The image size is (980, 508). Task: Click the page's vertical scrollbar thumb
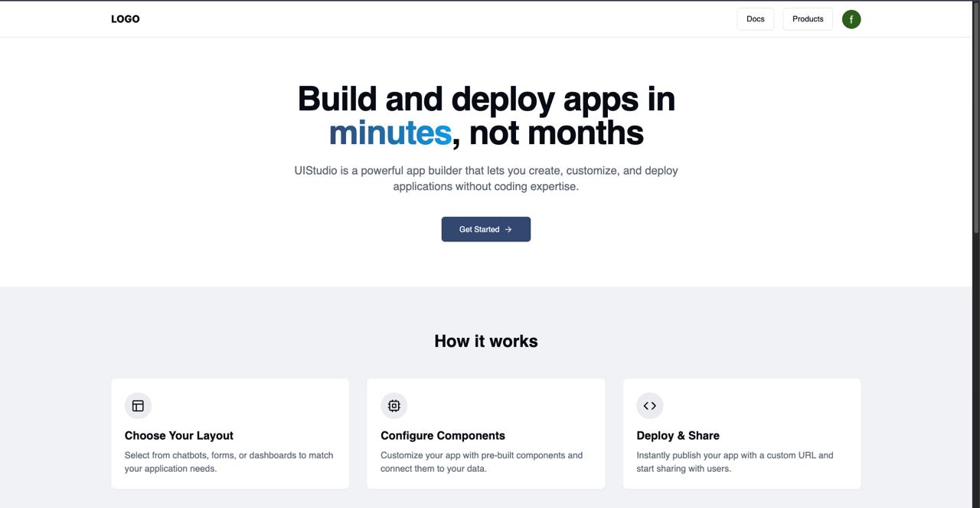point(975,115)
